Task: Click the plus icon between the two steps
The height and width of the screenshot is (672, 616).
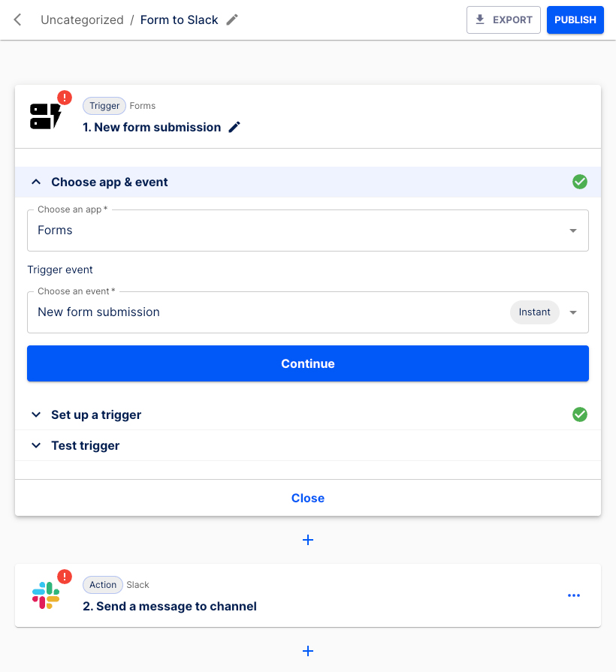Action: click(x=308, y=540)
